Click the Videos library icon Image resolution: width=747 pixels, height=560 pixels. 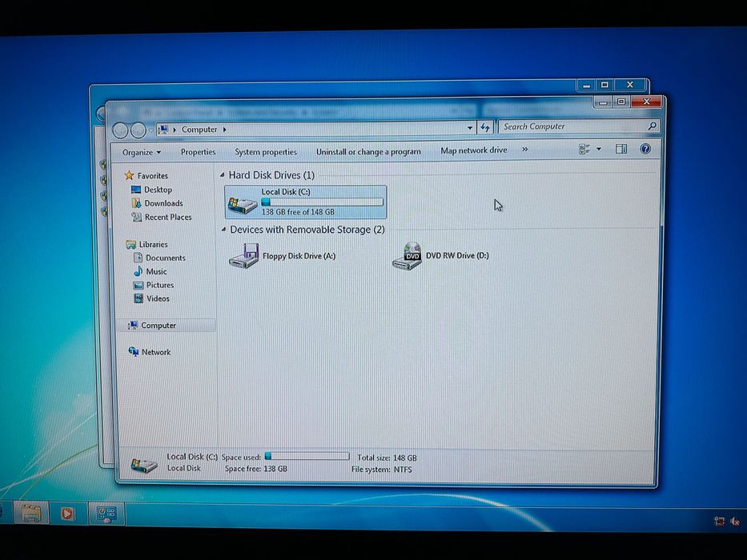(139, 298)
